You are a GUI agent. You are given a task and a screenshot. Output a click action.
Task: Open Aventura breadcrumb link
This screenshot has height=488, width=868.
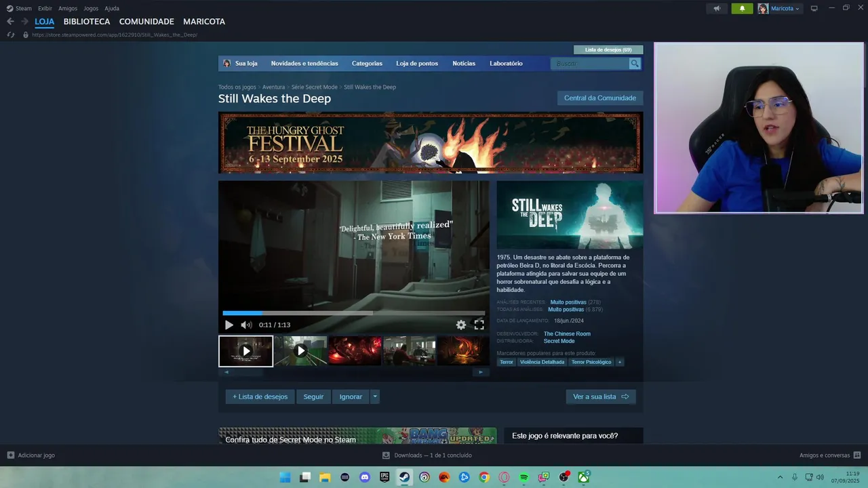coord(273,87)
